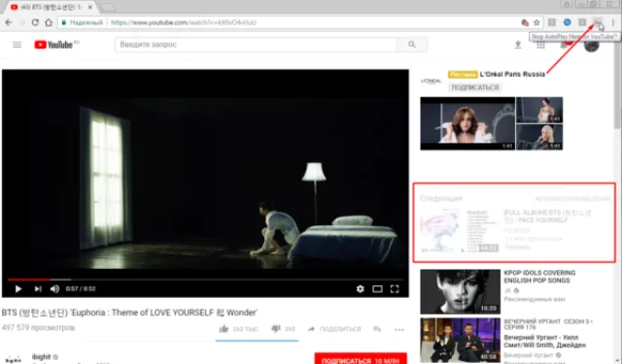Subscribe to L'Oréal Paris Russia
The height and width of the screenshot is (364, 622).
coord(475,87)
